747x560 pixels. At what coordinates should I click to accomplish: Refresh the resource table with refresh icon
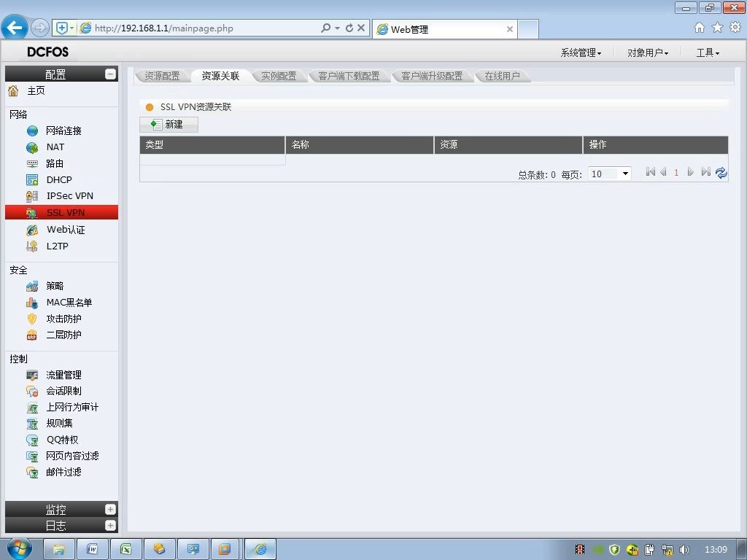click(x=721, y=172)
